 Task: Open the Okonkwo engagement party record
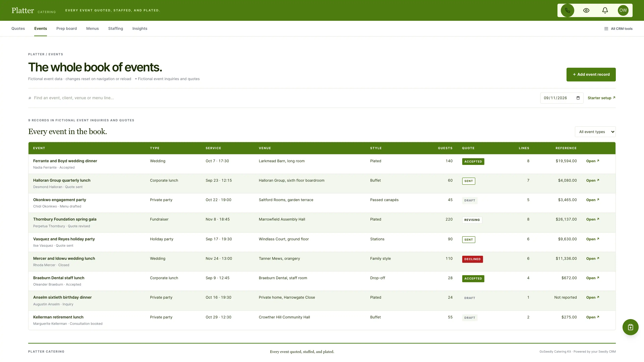point(593,200)
